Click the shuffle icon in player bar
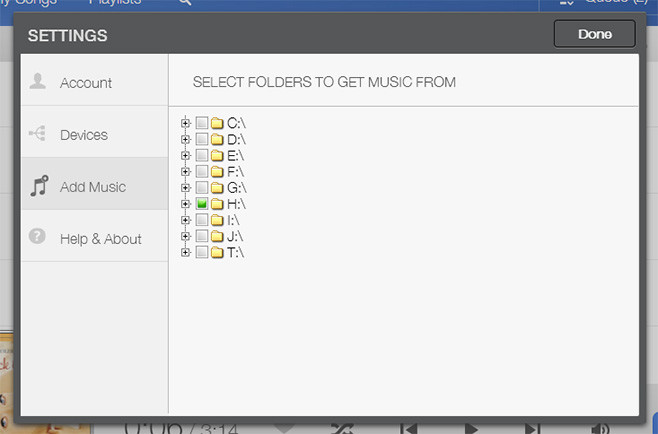Viewport: 658px width, 434px height. (342, 429)
